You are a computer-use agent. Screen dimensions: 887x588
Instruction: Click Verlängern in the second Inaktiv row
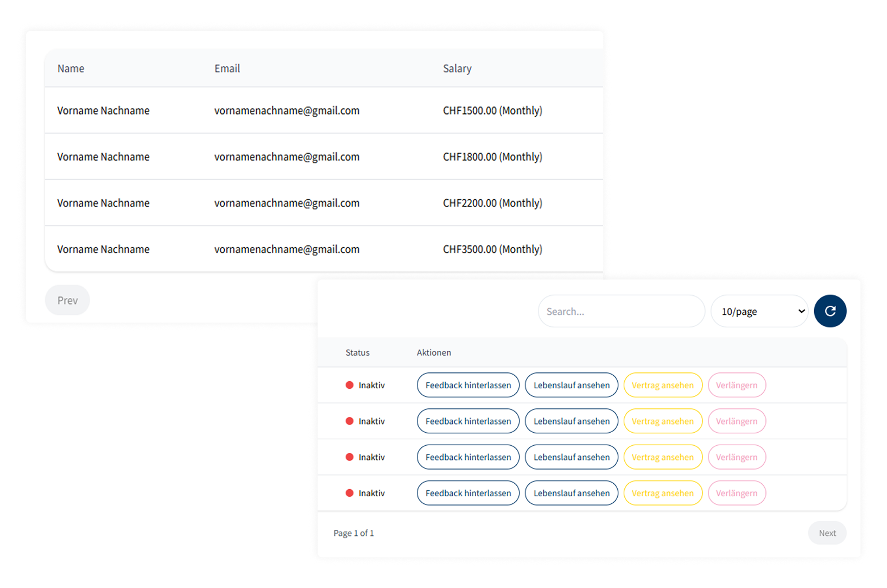[x=737, y=421]
